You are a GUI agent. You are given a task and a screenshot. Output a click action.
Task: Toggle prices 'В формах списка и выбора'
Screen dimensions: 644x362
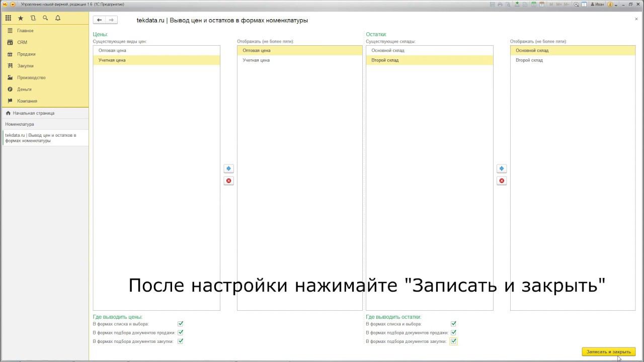click(181, 324)
